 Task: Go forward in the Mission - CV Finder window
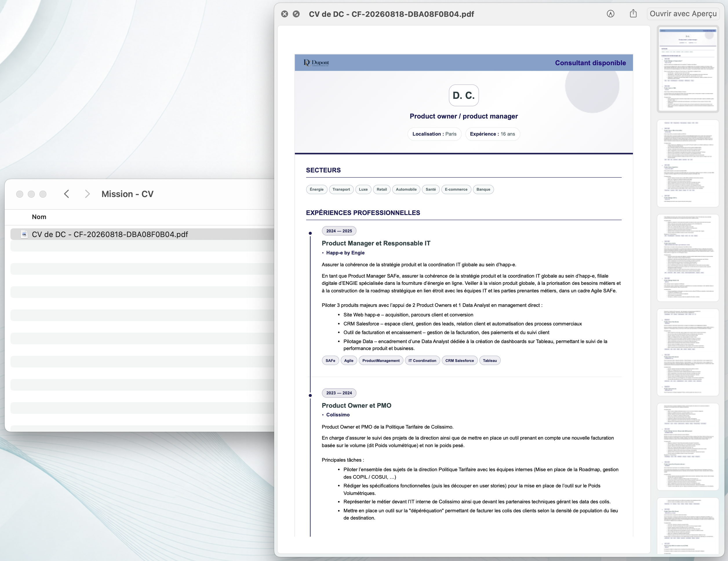point(87,194)
